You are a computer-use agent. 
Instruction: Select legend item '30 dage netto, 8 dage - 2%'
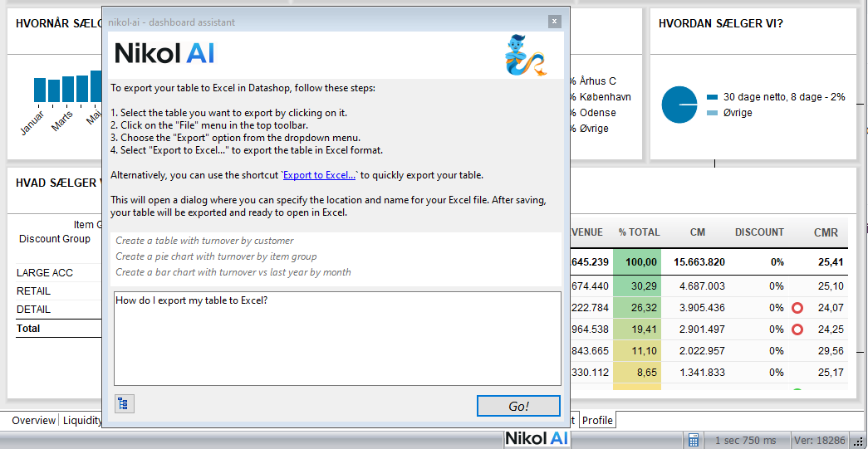coord(776,97)
